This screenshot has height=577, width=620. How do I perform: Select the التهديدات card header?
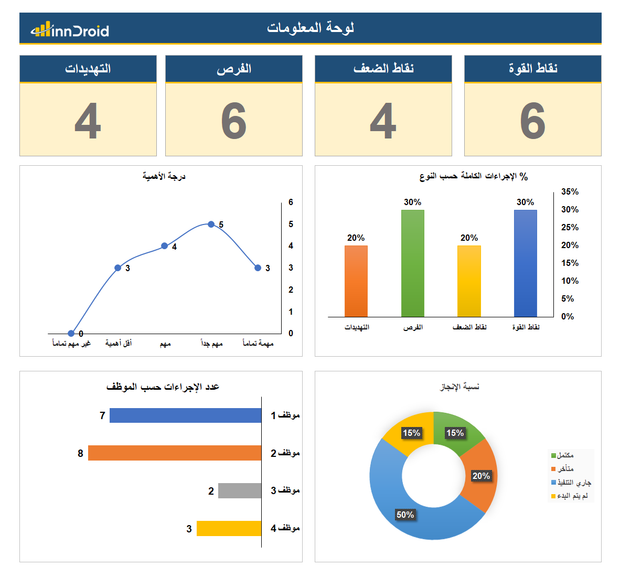point(87,69)
